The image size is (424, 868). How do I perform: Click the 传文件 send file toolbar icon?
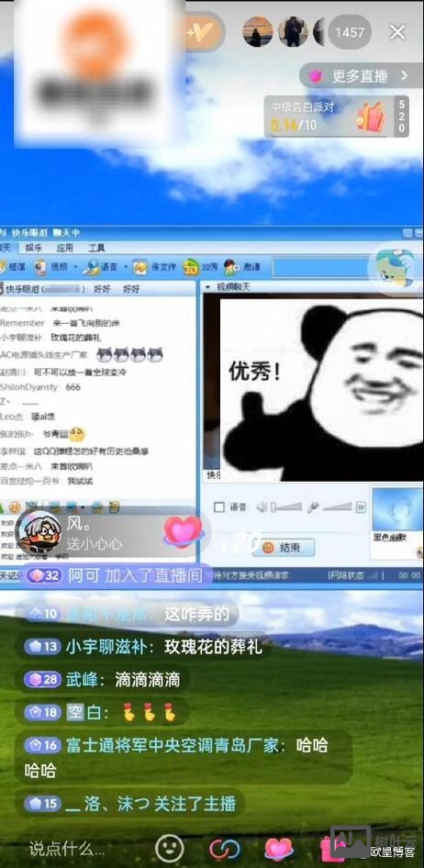click(x=154, y=267)
